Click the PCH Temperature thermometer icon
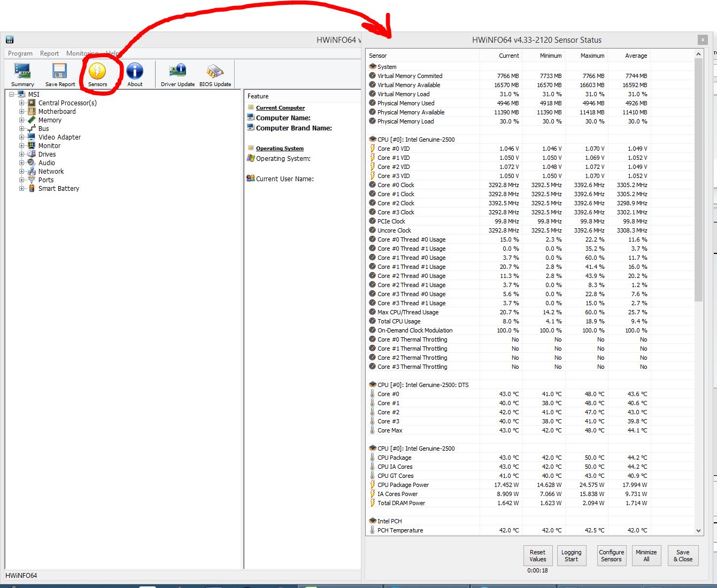Screen dimensions: 717x588 [x=373, y=530]
